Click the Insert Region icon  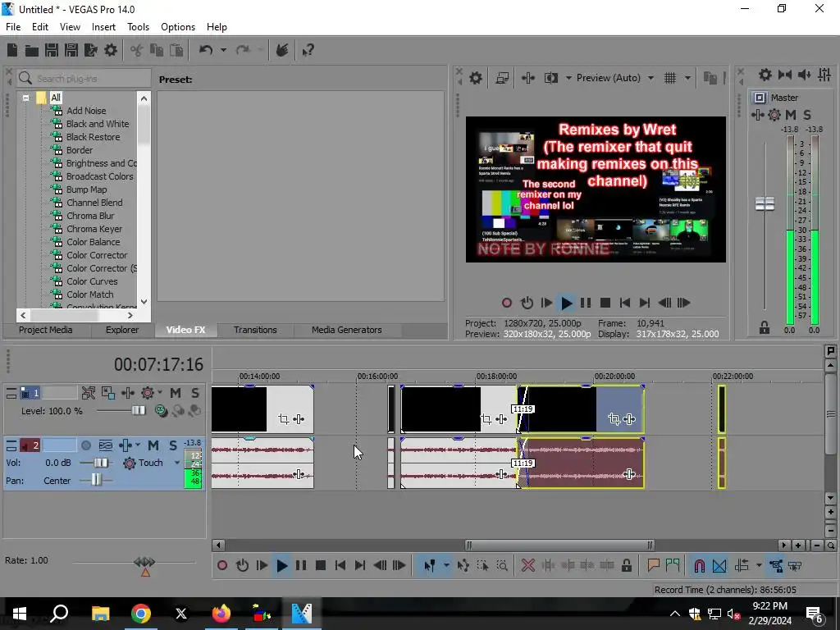tap(673, 565)
